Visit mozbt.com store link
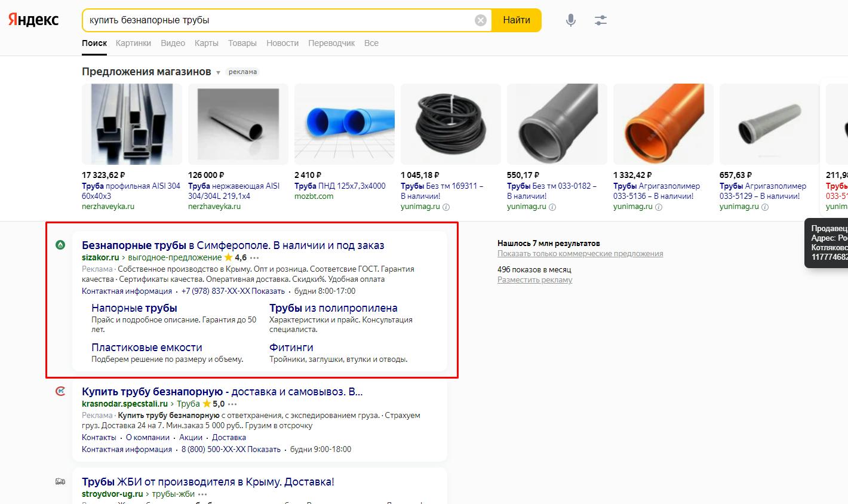 click(x=314, y=196)
